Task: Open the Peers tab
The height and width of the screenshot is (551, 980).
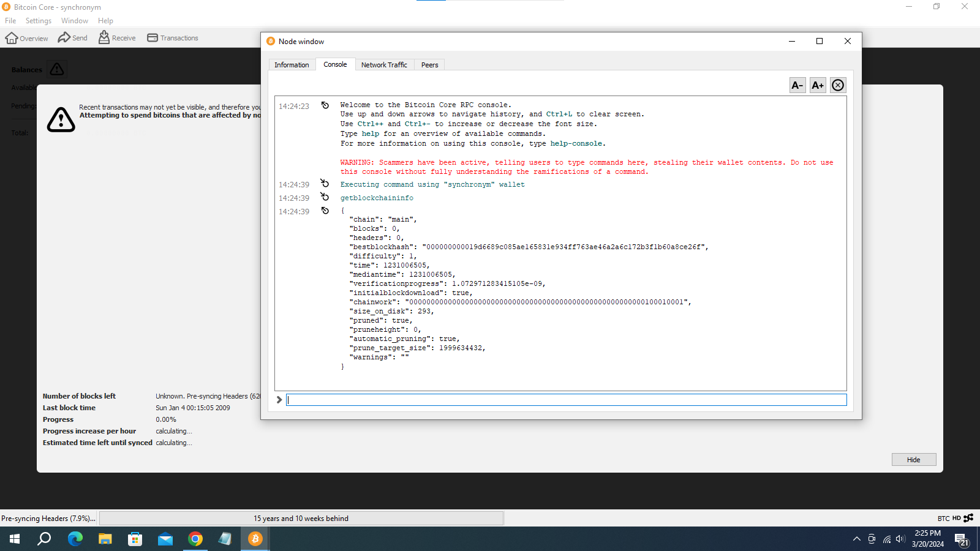Action: (429, 65)
